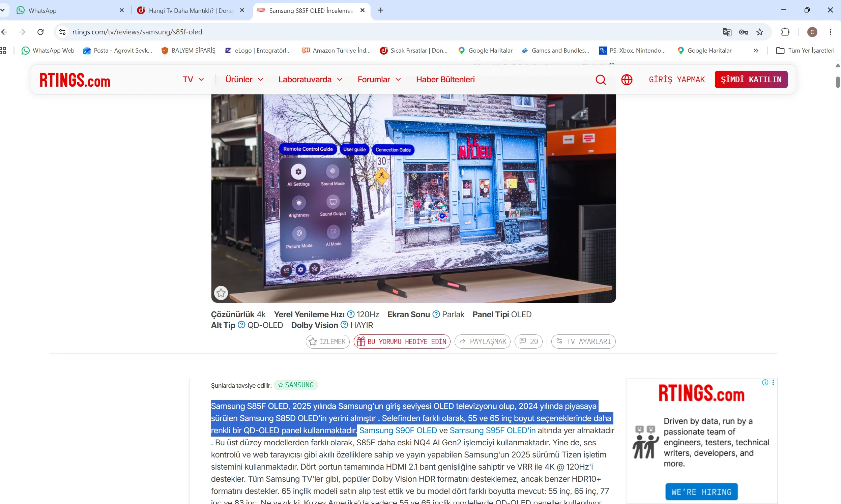Click the browser back arrow
Image resolution: width=841 pixels, height=504 pixels.
[4, 32]
